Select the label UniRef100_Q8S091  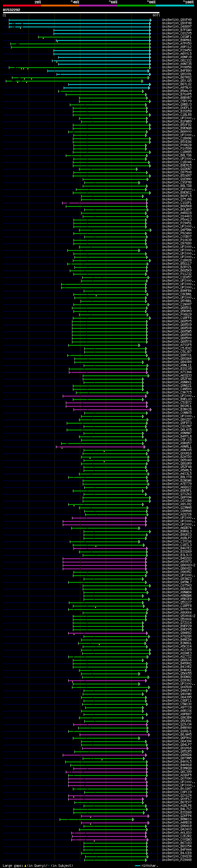coord(177,74)
